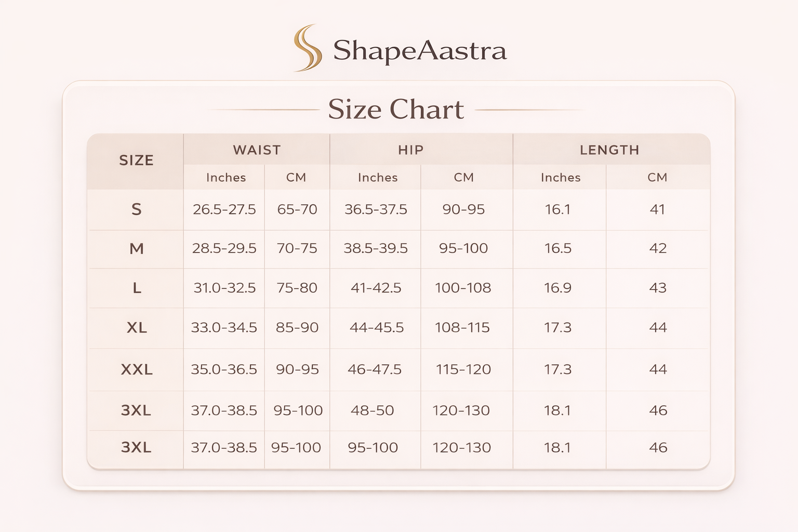Screen dimensions: 798x532
Task: Click the L size row label
Action: click(x=137, y=288)
